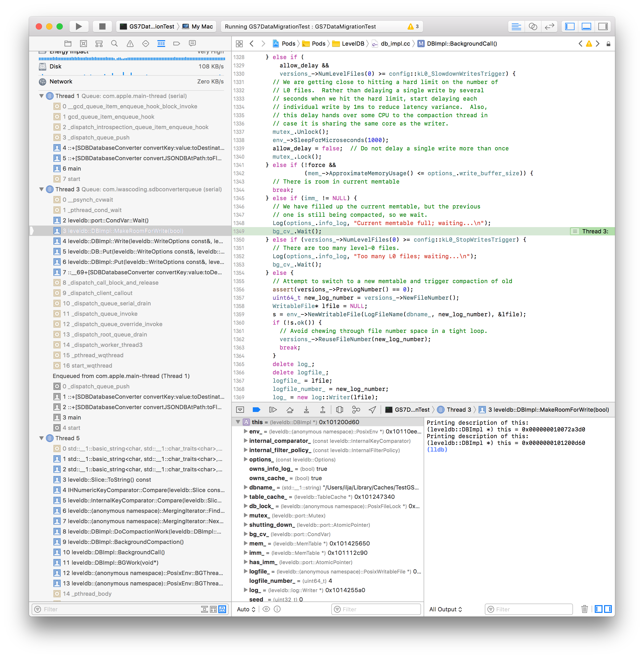Viewport: 644px width, 658px height.
Task: Open the Auto variables scope dropdown
Action: (246, 609)
